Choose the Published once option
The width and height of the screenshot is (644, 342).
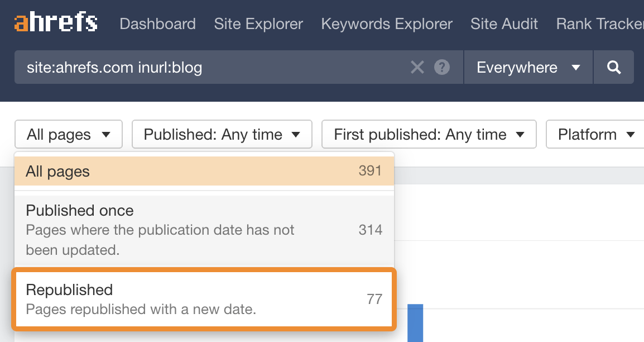point(204,230)
